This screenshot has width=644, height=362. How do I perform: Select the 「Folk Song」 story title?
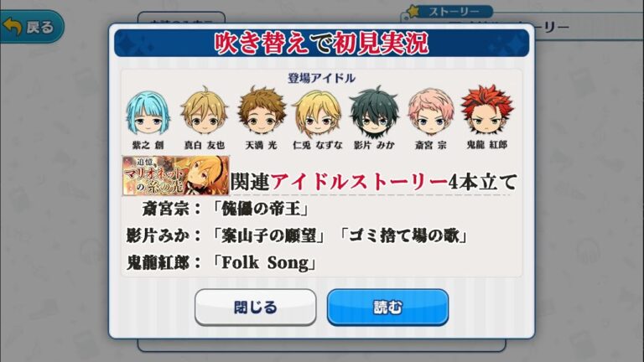pos(263,262)
